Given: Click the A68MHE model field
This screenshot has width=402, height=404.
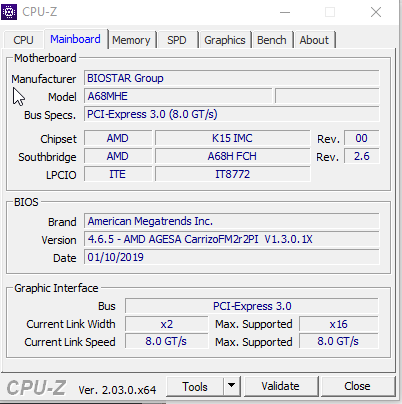Looking at the screenshot, I should click(178, 96).
